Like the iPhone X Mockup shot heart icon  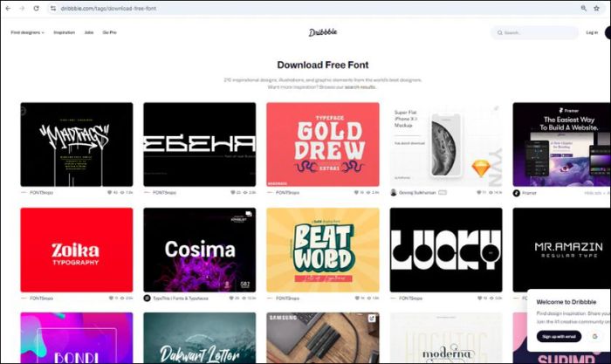pyautogui.click(x=479, y=193)
